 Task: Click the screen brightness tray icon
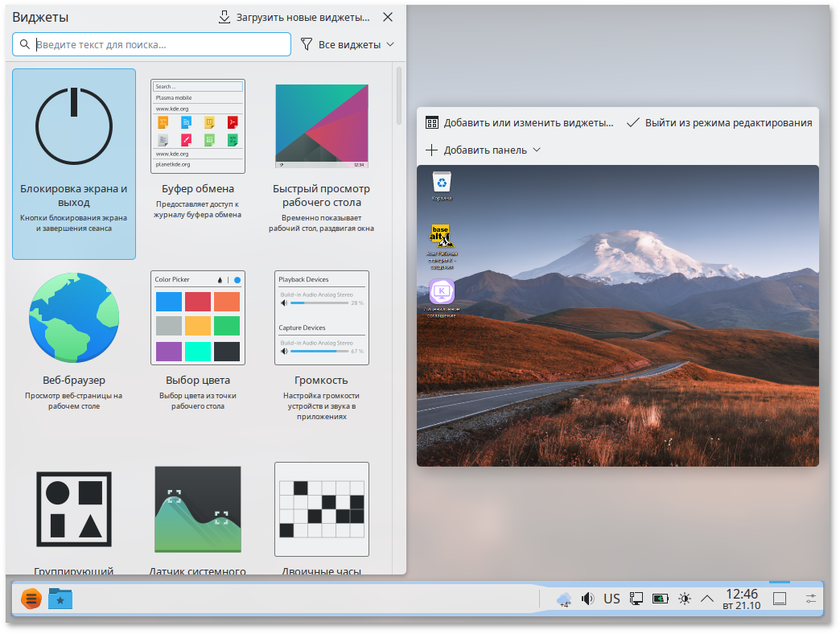(684, 599)
